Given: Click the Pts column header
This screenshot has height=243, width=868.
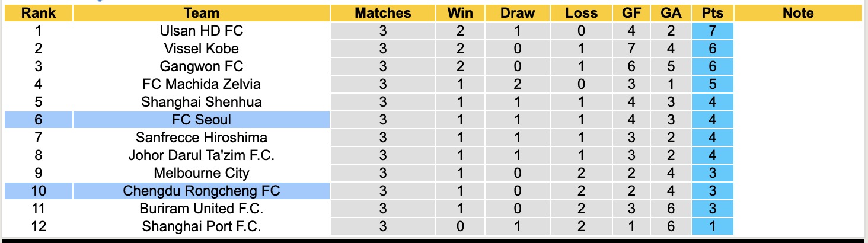Looking at the screenshot, I should point(712,13).
